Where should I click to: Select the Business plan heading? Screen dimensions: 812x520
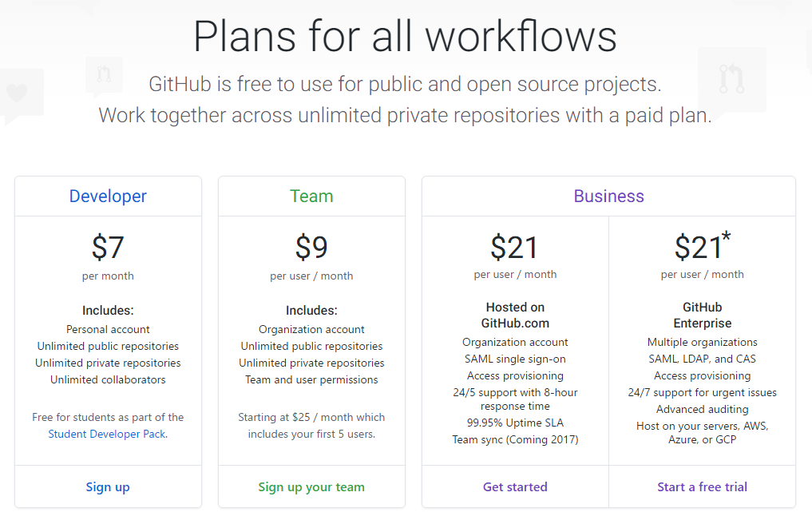608,196
